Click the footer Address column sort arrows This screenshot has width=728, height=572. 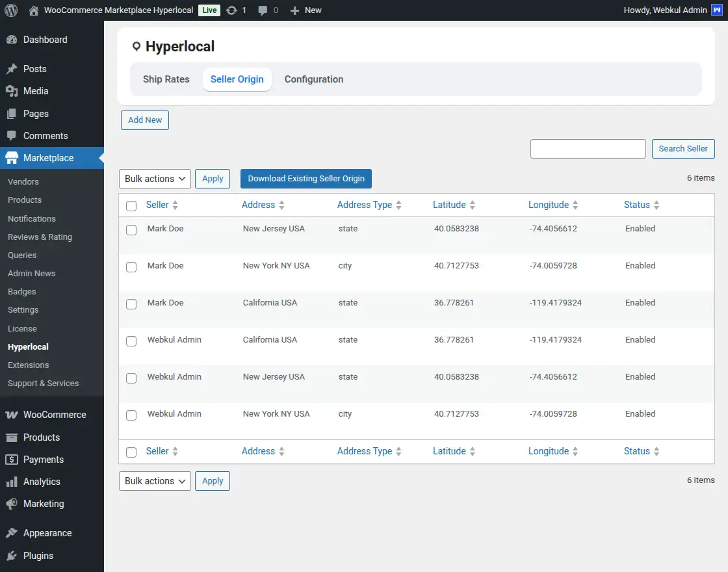coord(281,451)
